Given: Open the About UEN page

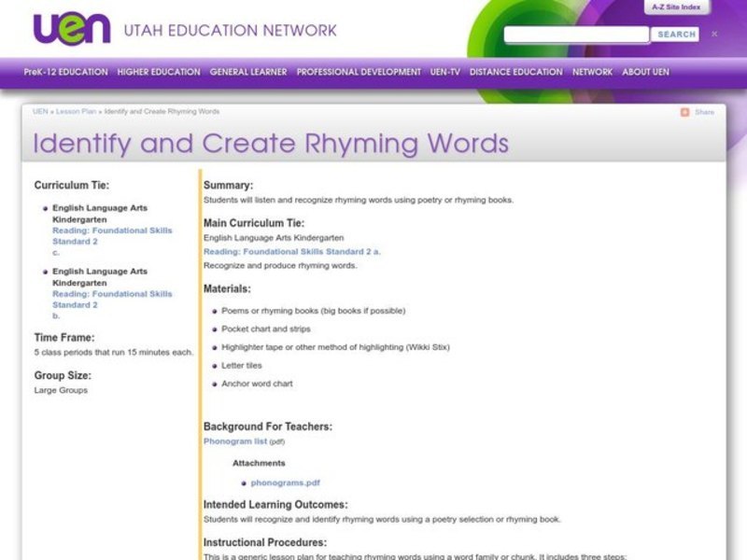Looking at the screenshot, I should coord(644,71).
